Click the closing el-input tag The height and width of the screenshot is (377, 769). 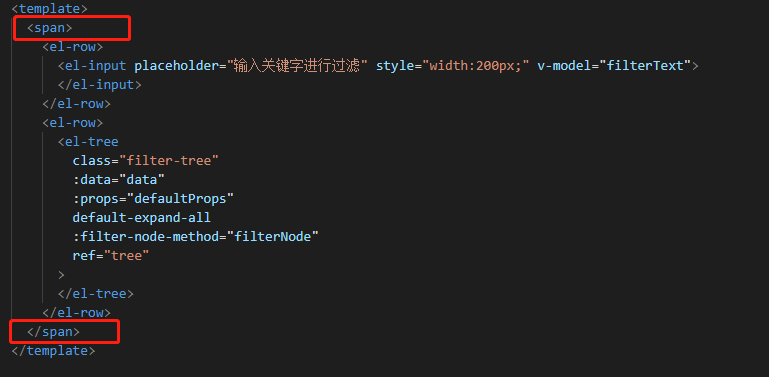[x=100, y=85]
